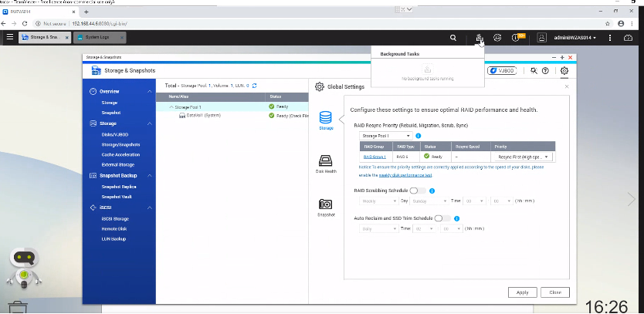Bookmark this page with star icon
The height and width of the screenshot is (314, 644).
point(608,24)
